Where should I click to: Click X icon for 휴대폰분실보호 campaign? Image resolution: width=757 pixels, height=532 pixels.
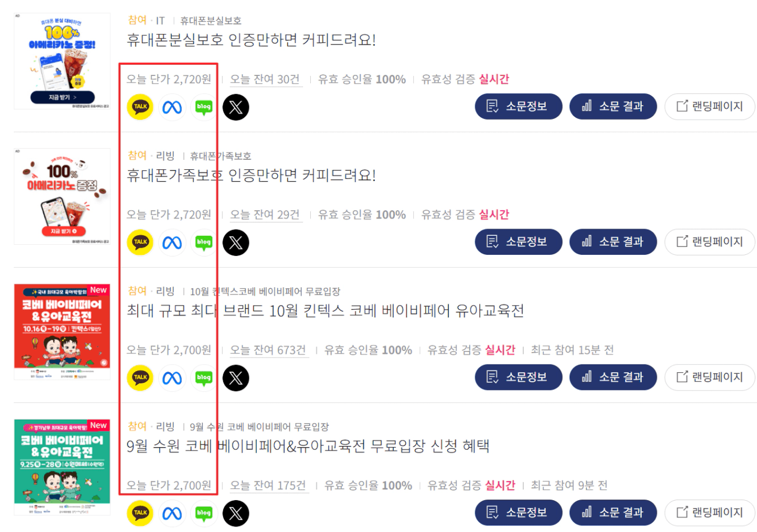click(236, 107)
